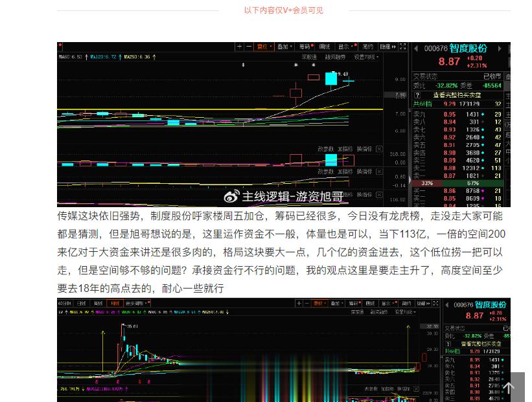Select the 画线 drawing tool
This screenshot has width=532, height=402.
pyautogui.click(x=324, y=47)
